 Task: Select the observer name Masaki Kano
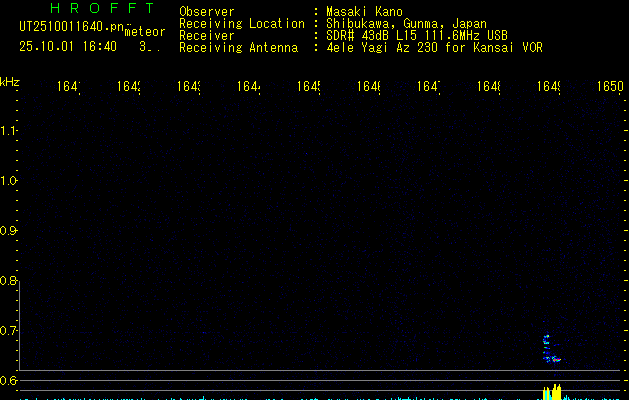click(x=364, y=12)
